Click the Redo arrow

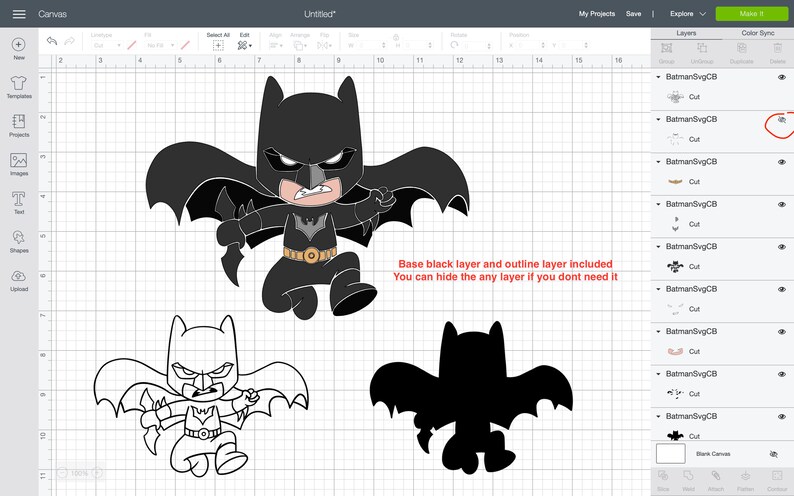pos(70,40)
